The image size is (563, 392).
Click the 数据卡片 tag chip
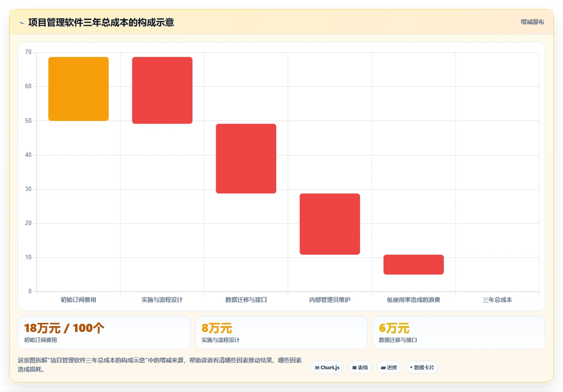point(422,367)
